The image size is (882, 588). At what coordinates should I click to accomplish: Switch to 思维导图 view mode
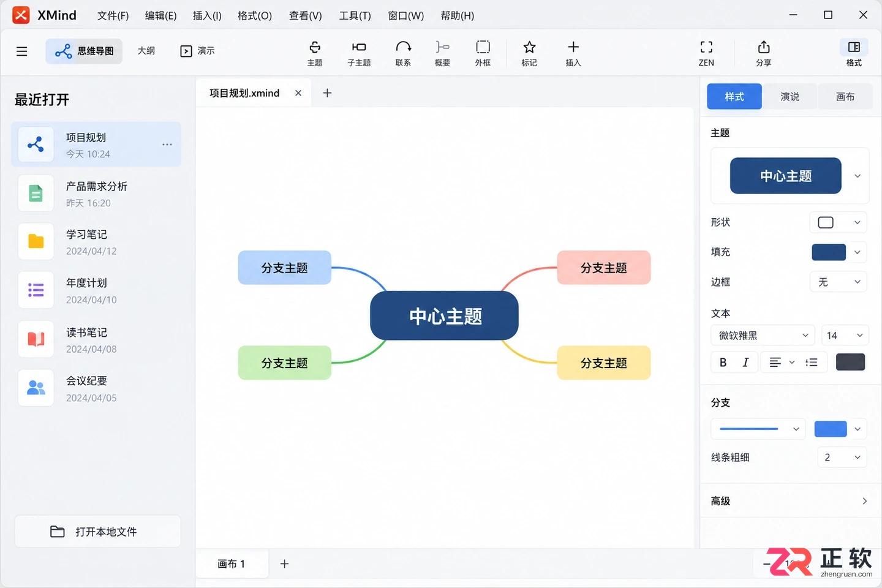pyautogui.click(x=84, y=51)
